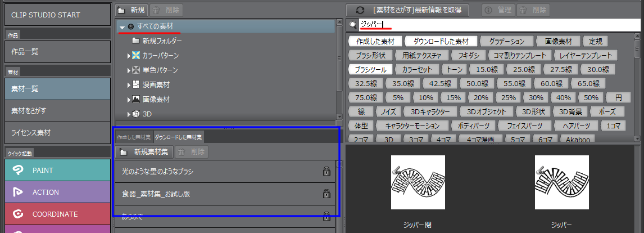Click the 新規 folder button
This screenshot has height=233, width=644.
click(131, 10)
